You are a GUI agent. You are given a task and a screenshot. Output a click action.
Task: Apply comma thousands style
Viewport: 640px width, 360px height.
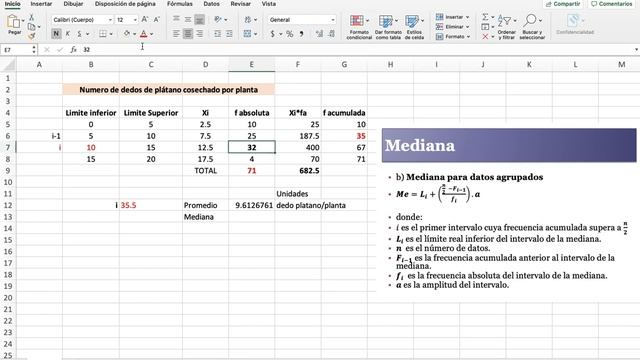tap(302, 34)
